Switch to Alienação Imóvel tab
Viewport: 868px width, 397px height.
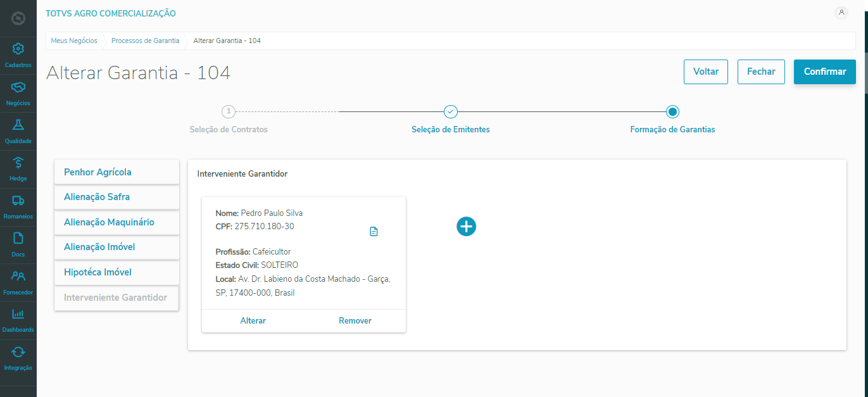[x=116, y=247]
